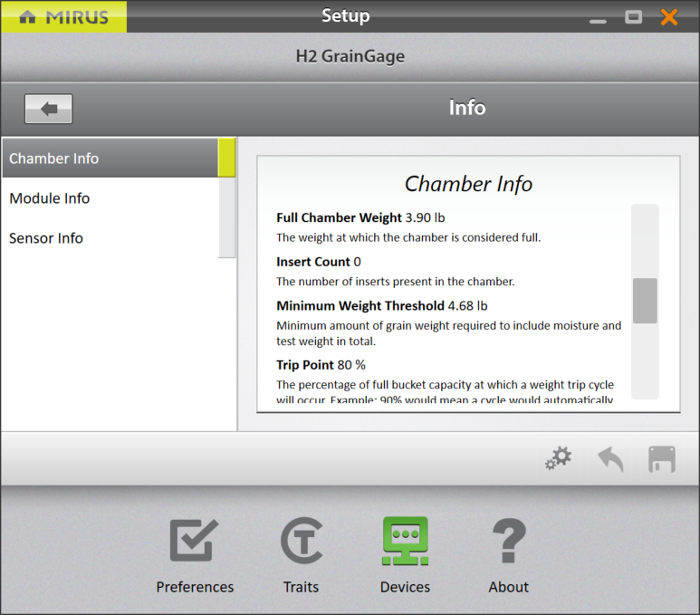
Task: Click the yellow scrollbar beside the info list
Action: [x=227, y=159]
